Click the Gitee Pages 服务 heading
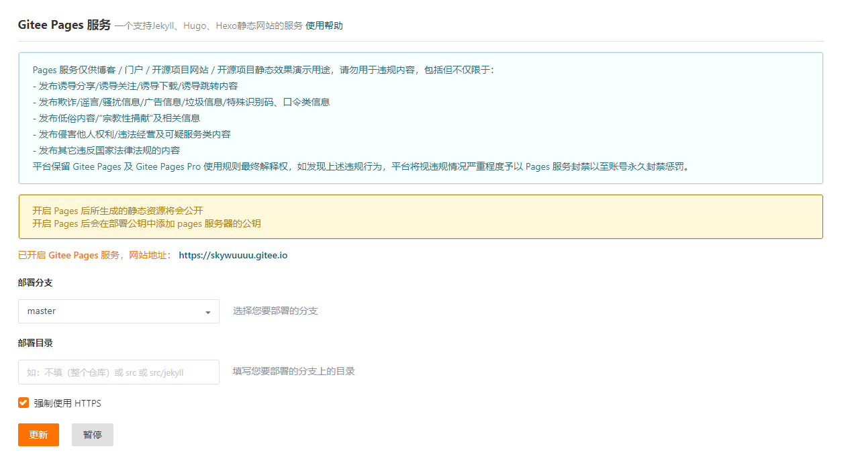Image resolution: width=868 pixels, height=465 pixels. 64,25
